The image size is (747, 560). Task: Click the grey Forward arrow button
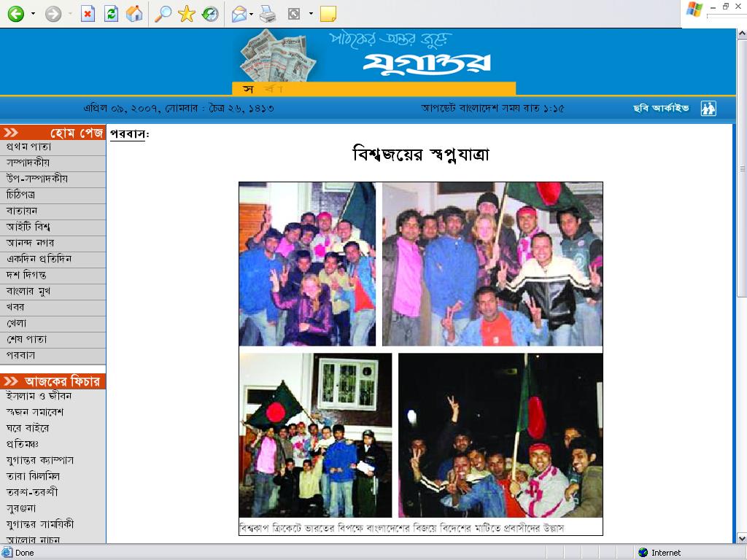click(53, 14)
